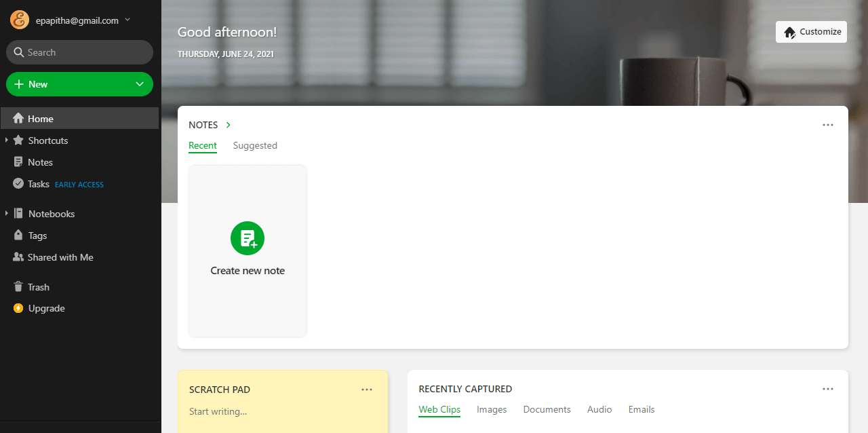This screenshot has height=433, width=868.
Task: Click the Customize button
Action: point(811,31)
